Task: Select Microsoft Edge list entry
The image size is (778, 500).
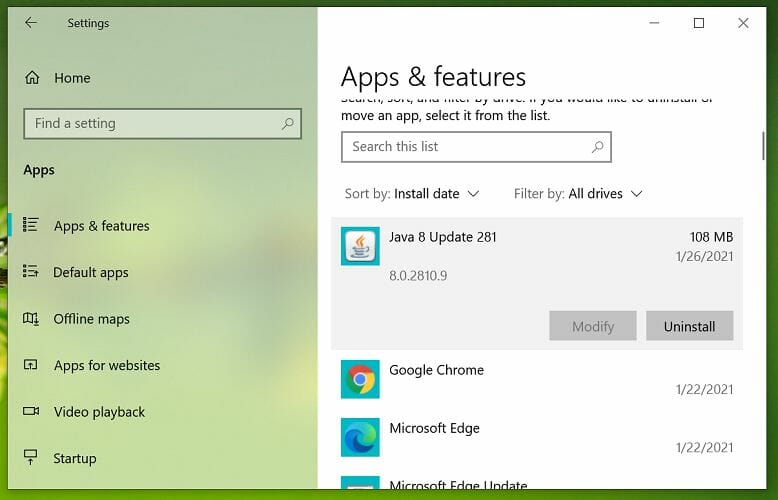Action: coord(537,437)
